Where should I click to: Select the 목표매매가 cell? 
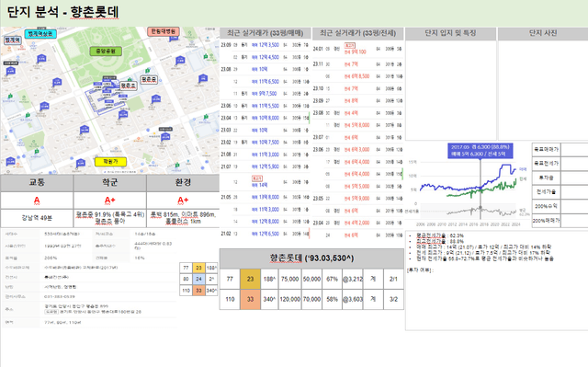(546, 149)
